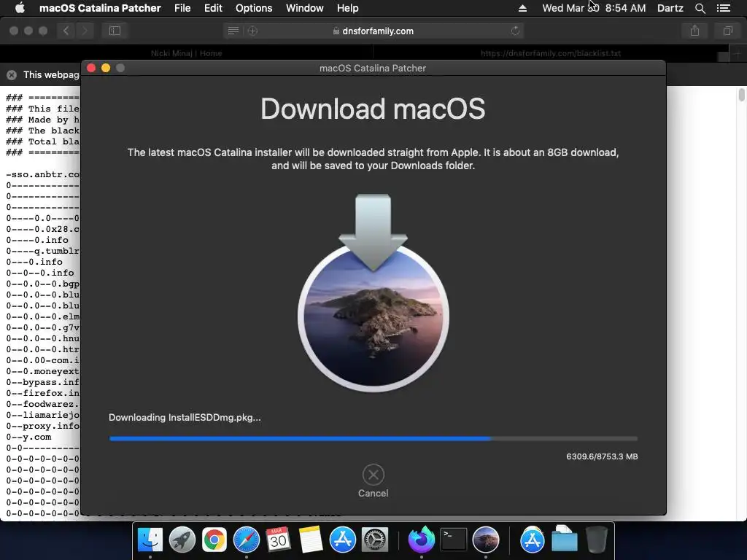Image resolution: width=747 pixels, height=560 pixels.
Task: Open Calendar from the Dock
Action: [x=278, y=540]
